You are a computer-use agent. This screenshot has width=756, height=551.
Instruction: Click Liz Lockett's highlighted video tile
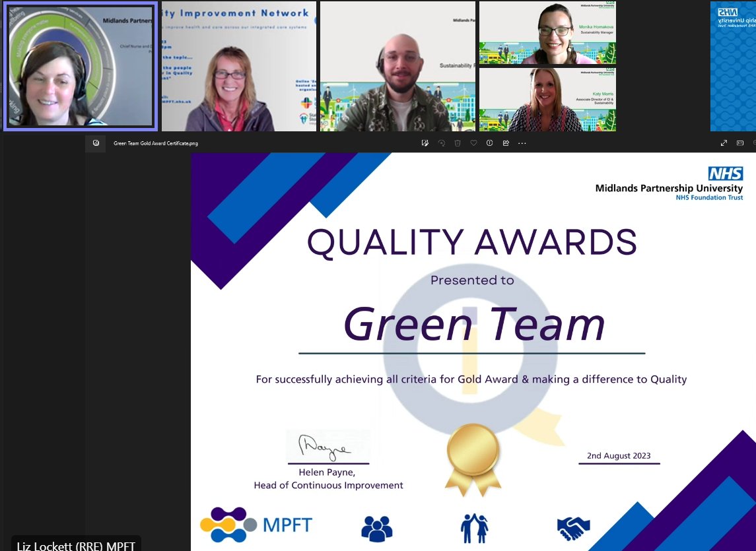(79, 66)
